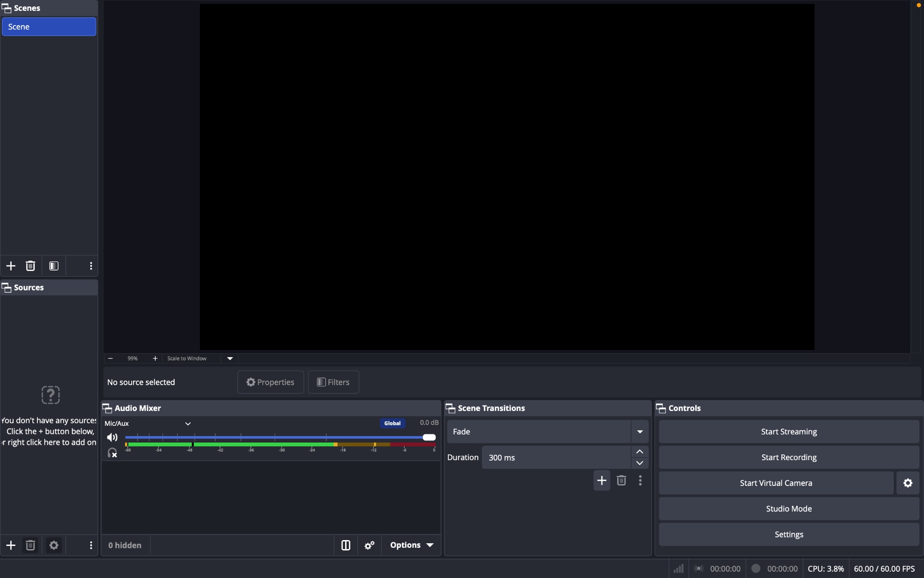The width and height of the screenshot is (924, 578).
Task: Toggle Mic/Aux audio monitoring headphone icon
Action: click(x=112, y=452)
